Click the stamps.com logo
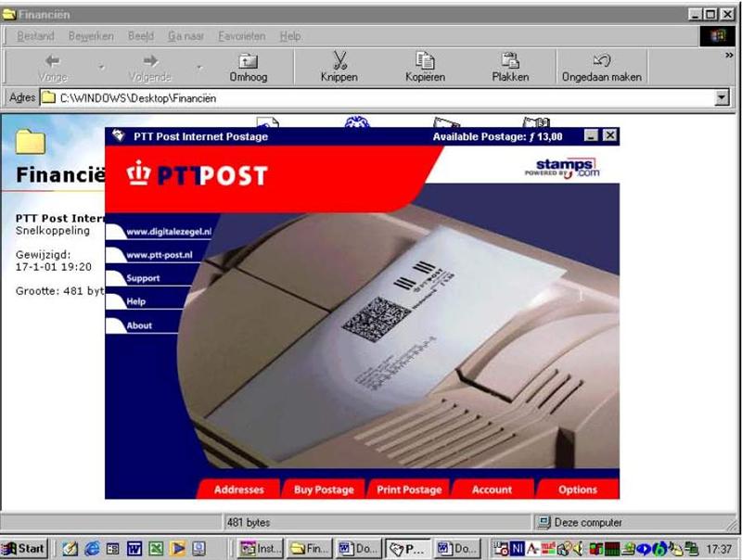Viewport: 742px width, 560px height. 562,168
